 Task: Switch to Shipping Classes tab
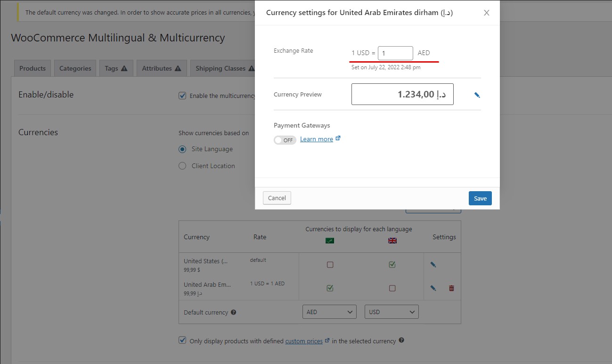coord(223,68)
